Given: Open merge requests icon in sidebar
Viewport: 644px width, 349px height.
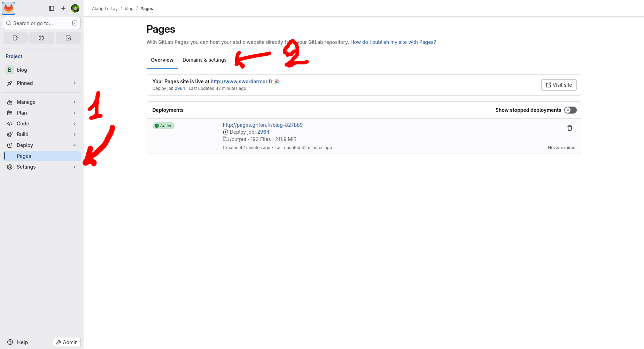Looking at the screenshot, I should coord(42,38).
